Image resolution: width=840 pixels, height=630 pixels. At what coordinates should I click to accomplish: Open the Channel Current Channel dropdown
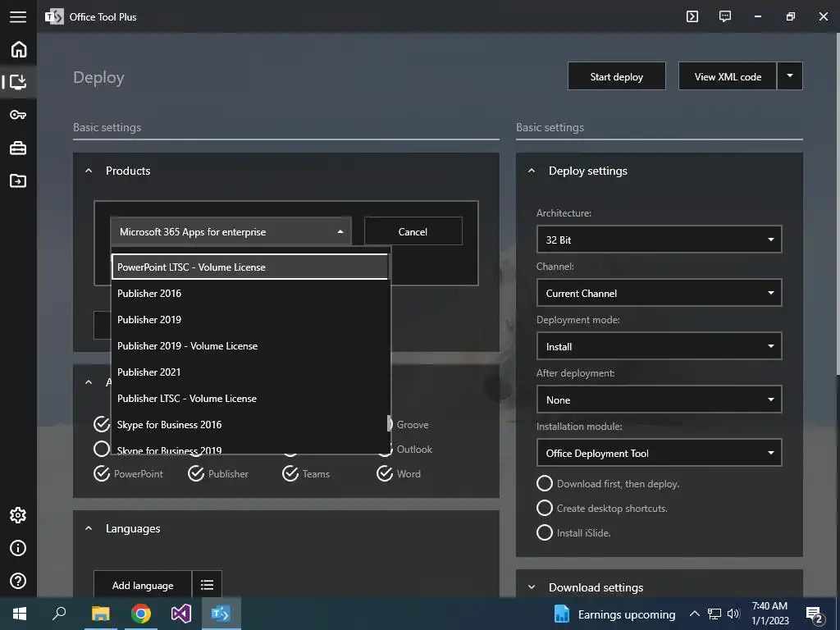pyautogui.click(x=659, y=293)
